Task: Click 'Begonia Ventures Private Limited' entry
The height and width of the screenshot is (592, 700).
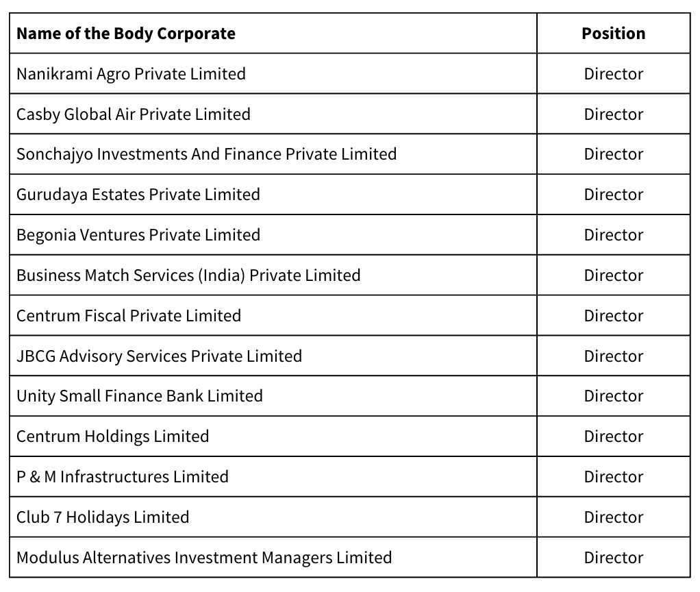Action: click(x=138, y=235)
